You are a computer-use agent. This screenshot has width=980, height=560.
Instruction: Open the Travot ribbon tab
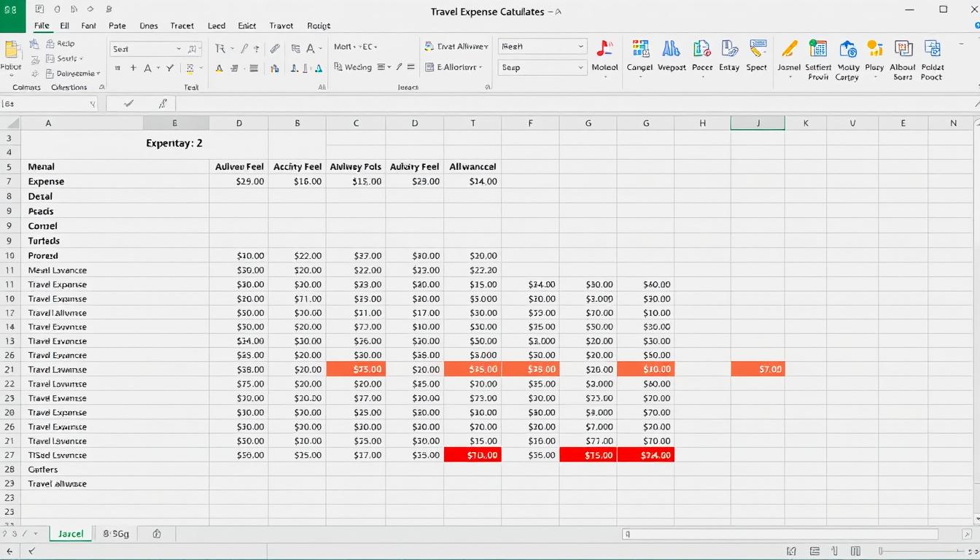pos(281,26)
